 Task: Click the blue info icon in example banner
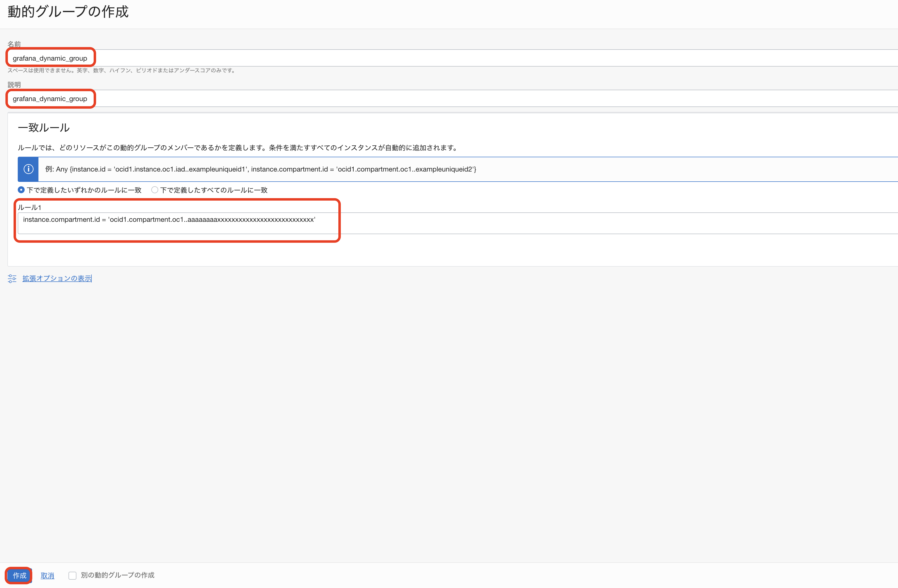(x=28, y=169)
